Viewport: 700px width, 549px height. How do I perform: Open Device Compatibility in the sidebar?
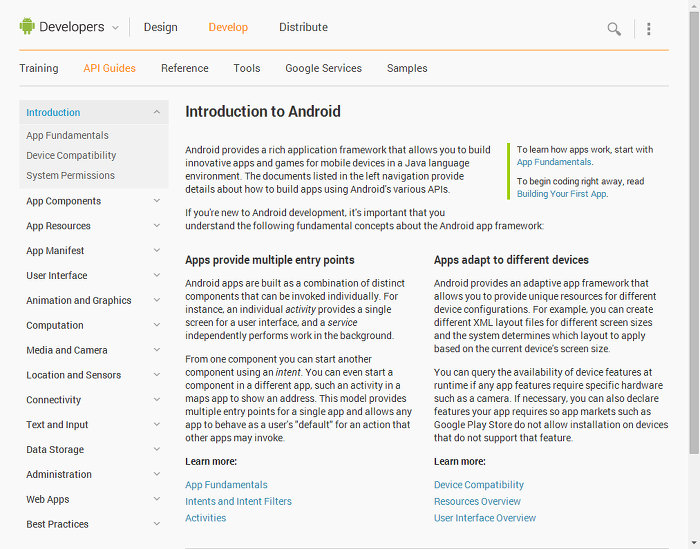pyautogui.click(x=71, y=155)
